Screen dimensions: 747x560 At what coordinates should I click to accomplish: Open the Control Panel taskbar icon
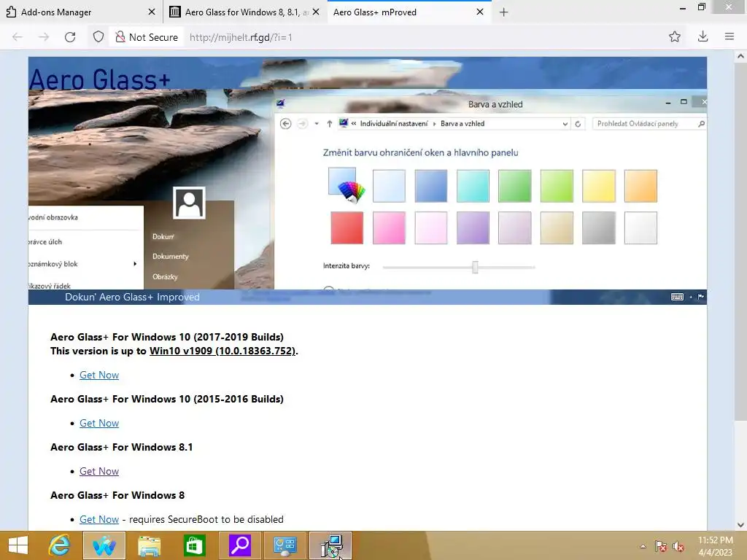pos(285,545)
